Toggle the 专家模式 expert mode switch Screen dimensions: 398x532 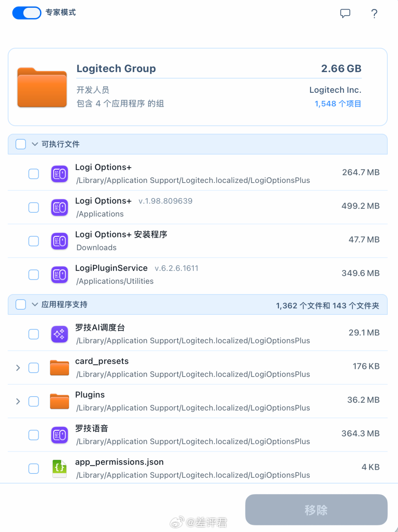pos(27,13)
